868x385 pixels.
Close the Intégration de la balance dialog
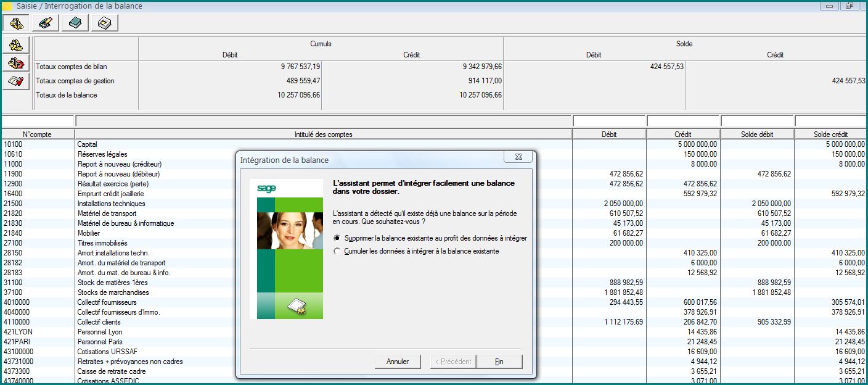coord(518,158)
